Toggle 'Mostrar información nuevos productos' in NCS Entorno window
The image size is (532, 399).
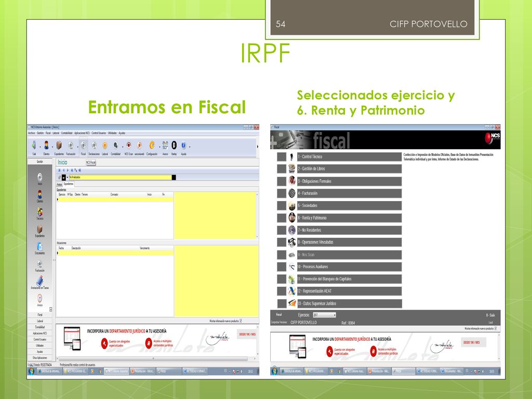241,321
